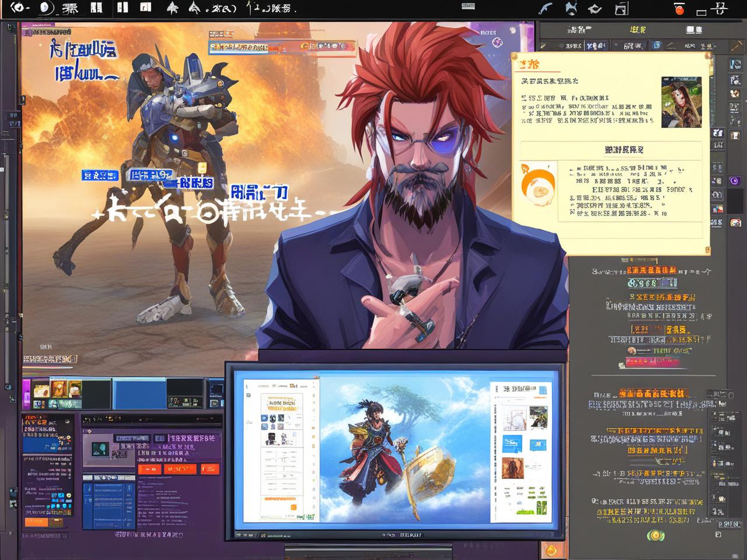Image resolution: width=747 pixels, height=560 pixels.
Task: Click the red circle icon in top bar
Action: tap(679, 9)
